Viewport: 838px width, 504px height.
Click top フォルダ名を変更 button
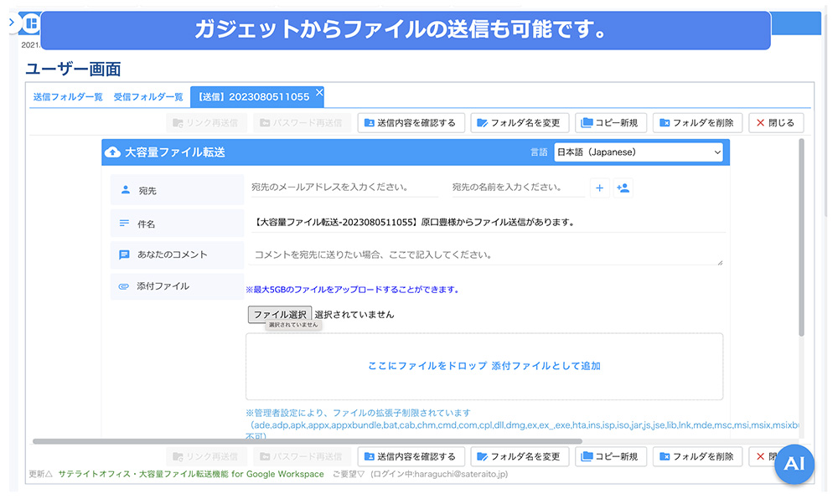coord(520,123)
